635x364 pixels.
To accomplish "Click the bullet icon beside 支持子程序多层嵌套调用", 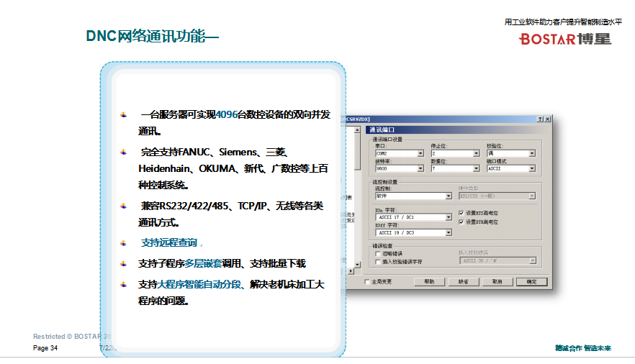I will pos(124,264).
